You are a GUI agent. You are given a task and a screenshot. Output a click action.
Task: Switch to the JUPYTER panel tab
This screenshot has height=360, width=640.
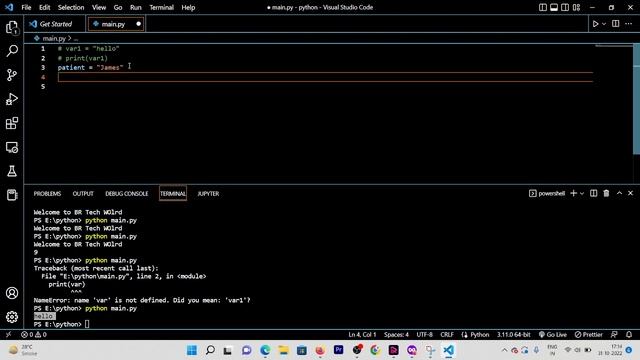[208, 193]
